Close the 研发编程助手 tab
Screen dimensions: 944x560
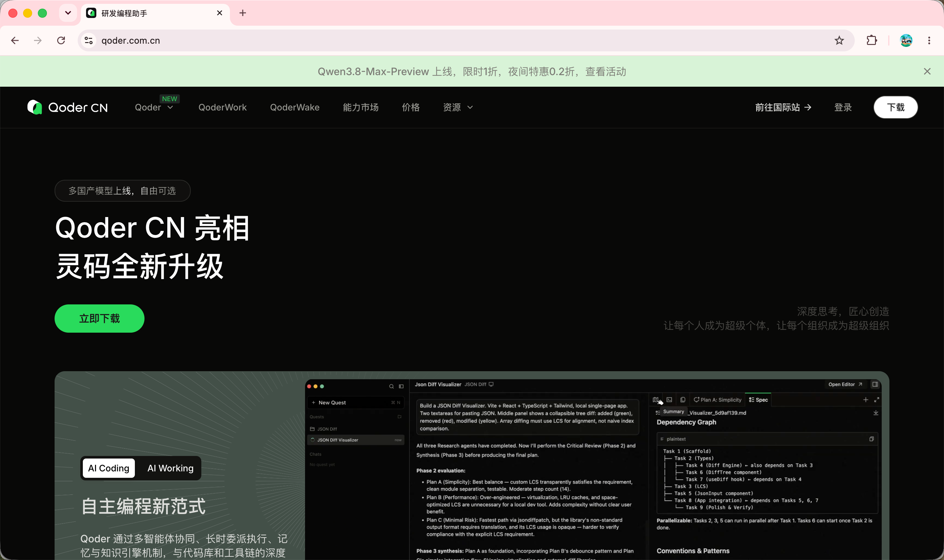point(220,13)
